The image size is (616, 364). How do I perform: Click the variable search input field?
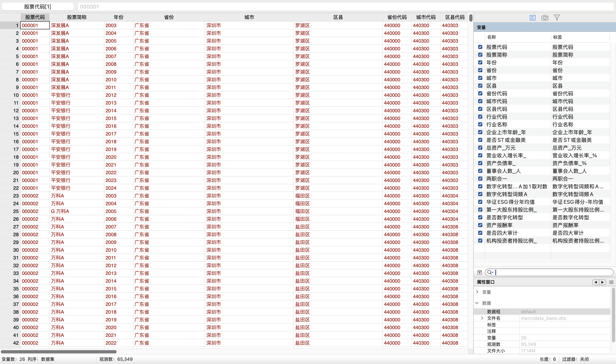[x=552, y=272]
